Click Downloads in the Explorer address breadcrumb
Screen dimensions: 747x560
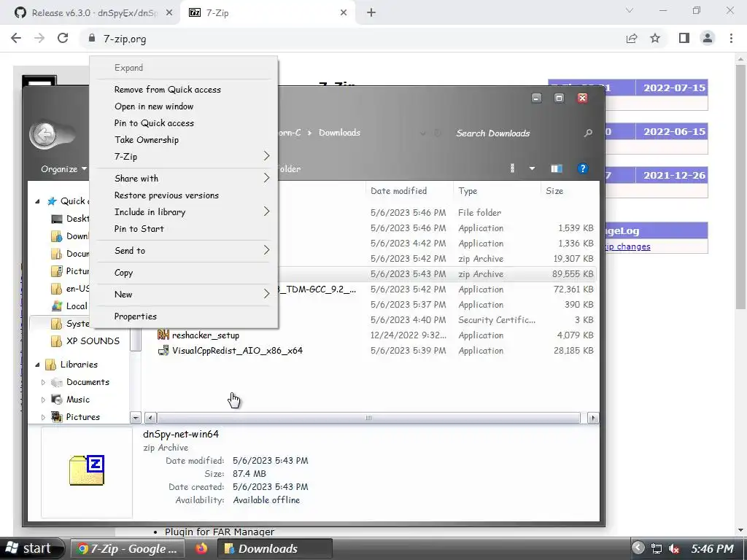[339, 133]
